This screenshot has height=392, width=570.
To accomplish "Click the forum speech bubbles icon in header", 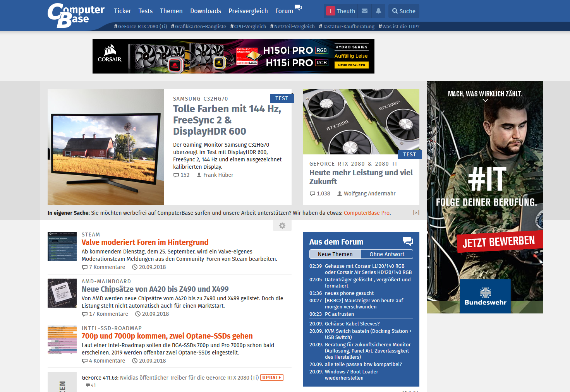I will pos(298,8).
